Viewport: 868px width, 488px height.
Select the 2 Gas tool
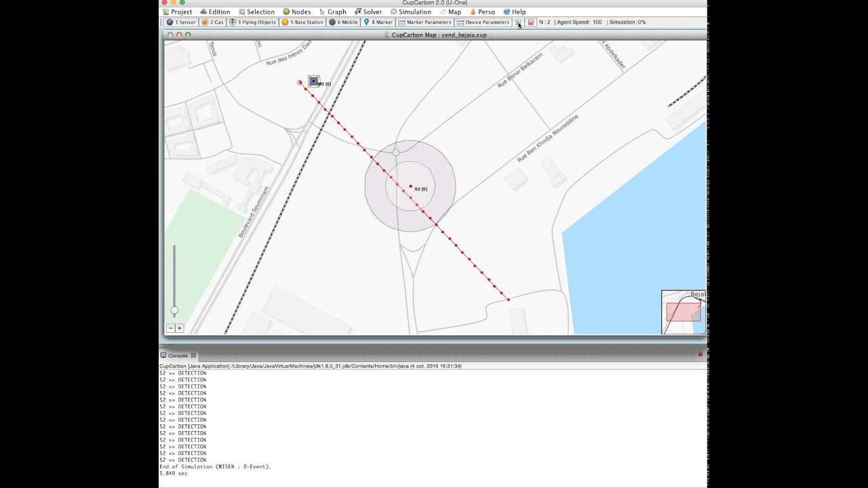click(x=212, y=22)
